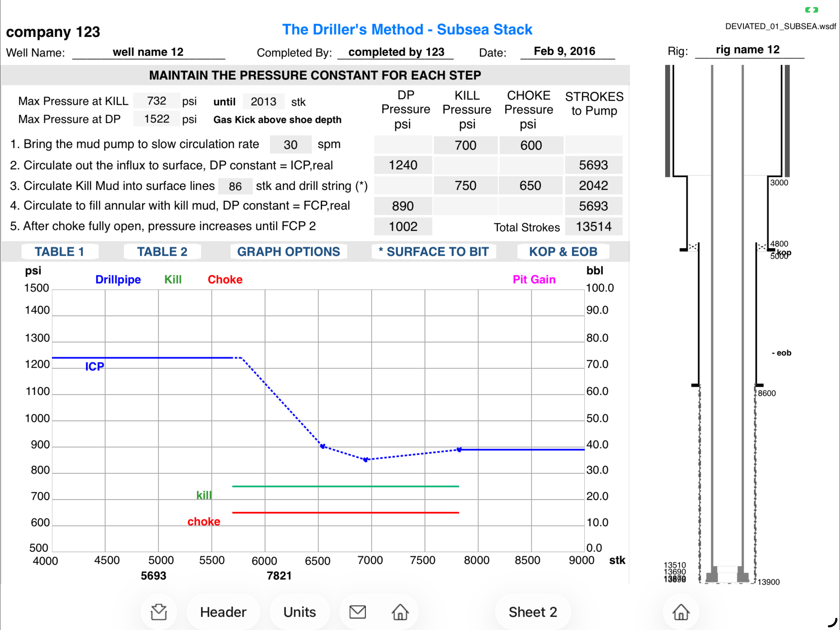This screenshot has width=840, height=630.
Task: Tap the home icon below well diagram
Action: pos(681,612)
